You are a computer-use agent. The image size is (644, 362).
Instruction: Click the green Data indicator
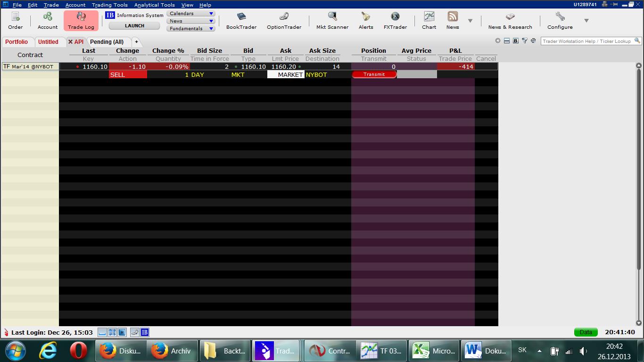click(586, 332)
